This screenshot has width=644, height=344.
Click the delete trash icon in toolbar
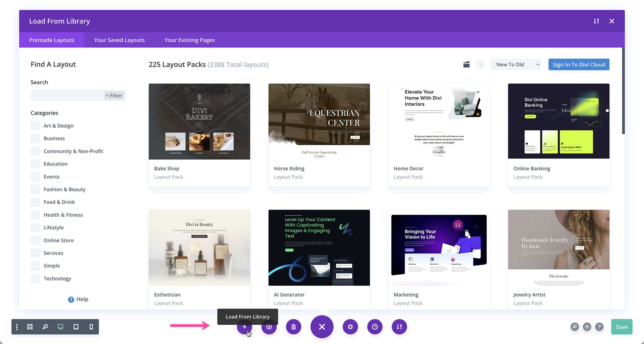[x=294, y=326]
